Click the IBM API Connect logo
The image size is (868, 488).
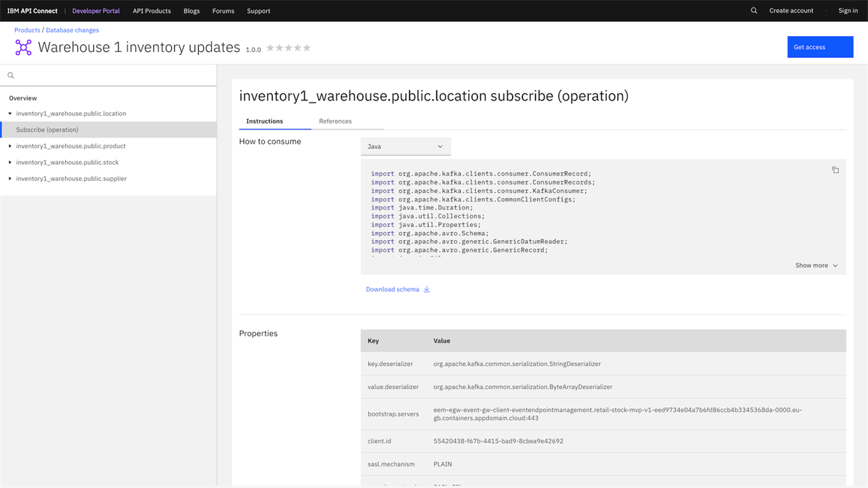pyautogui.click(x=33, y=10)
